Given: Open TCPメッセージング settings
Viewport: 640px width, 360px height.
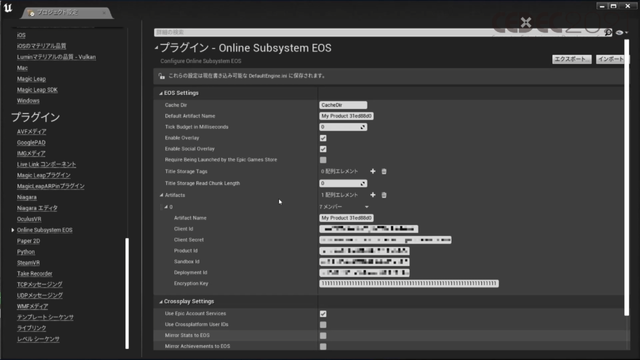Looking at the screenshot, I should 40,284.
